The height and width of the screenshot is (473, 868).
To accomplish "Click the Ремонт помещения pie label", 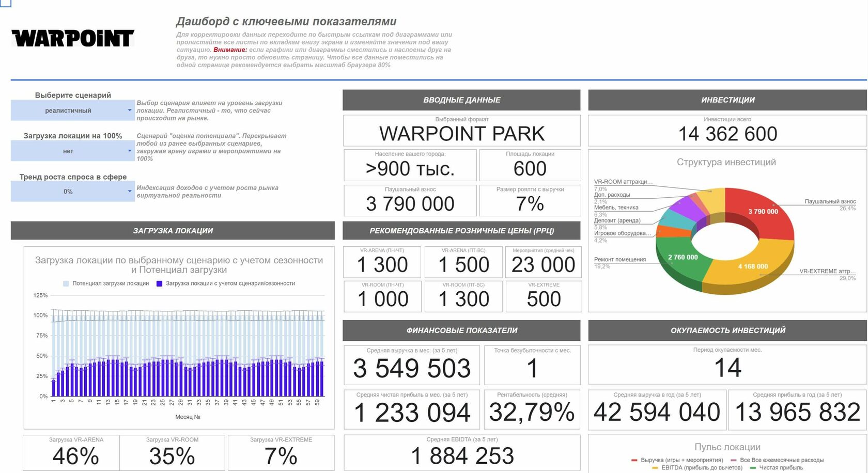I will (x=620, y=260).
